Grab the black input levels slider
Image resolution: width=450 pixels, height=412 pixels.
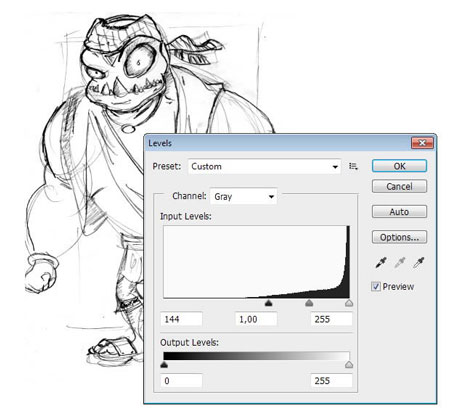(x=268, y=303)
